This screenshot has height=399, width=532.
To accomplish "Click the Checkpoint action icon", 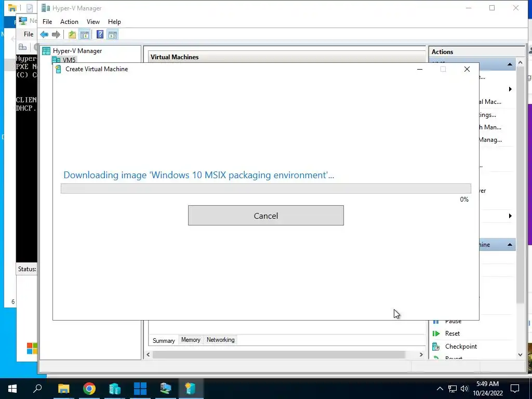I will (436, 347).
